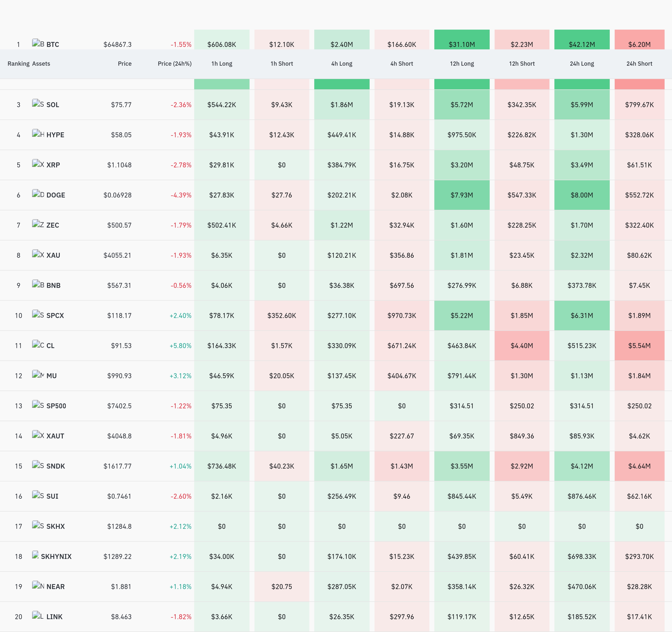The image size is (672, 632).
Task: Sort by the Price (24h%) column header
Action: (x=174, y=63)
